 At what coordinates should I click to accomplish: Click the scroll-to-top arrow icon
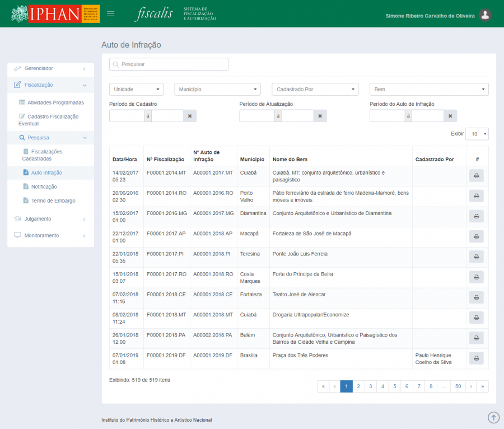point(493,417)
